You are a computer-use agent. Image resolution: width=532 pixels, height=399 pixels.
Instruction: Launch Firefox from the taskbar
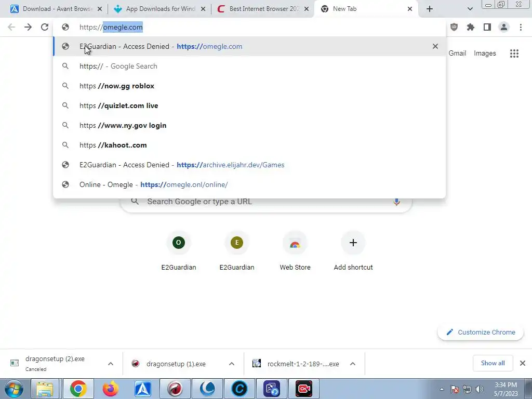coord(111,389)
